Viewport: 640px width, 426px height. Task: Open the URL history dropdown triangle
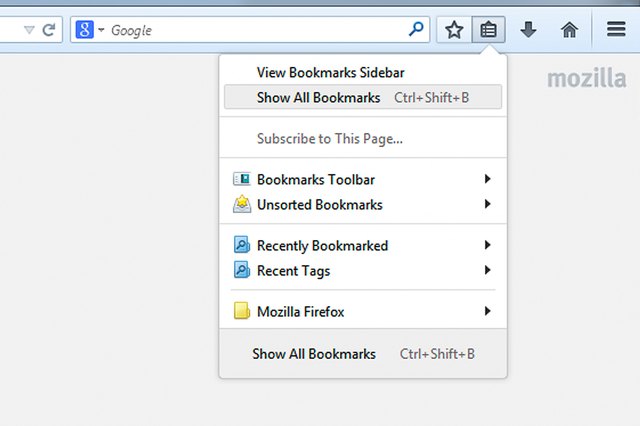click(29, 30)
